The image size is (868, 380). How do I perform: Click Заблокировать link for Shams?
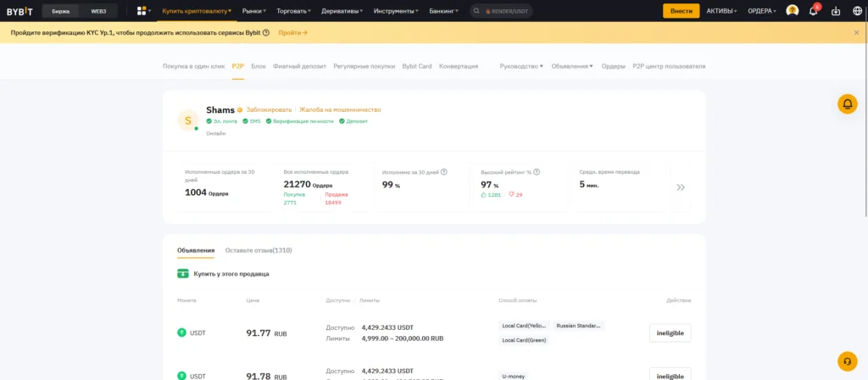click(269, 109)
